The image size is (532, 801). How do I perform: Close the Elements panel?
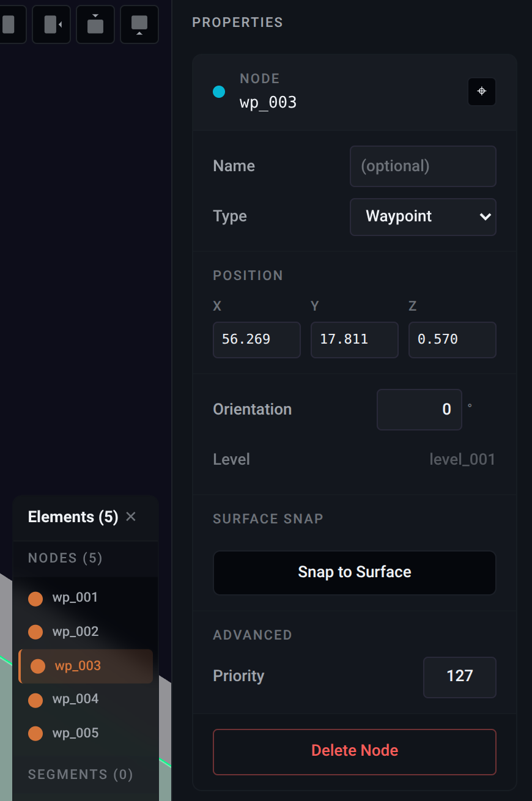point(131,517)
